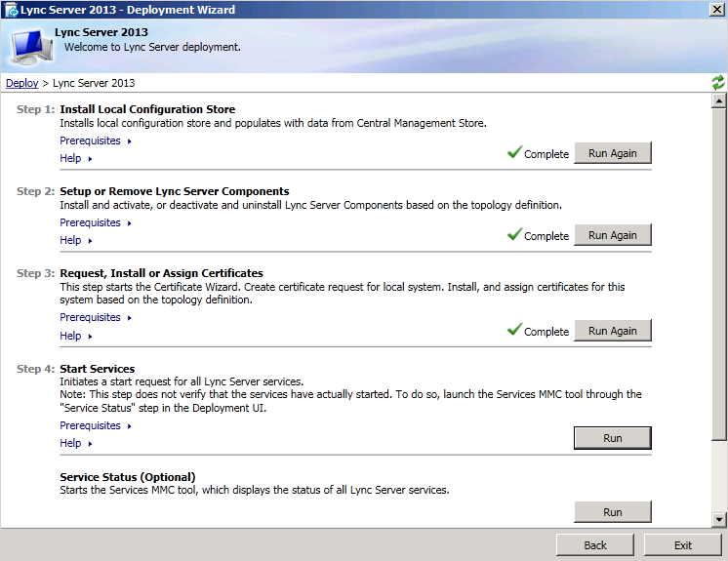Close the Deployment Wizard window

click(717, 10)
